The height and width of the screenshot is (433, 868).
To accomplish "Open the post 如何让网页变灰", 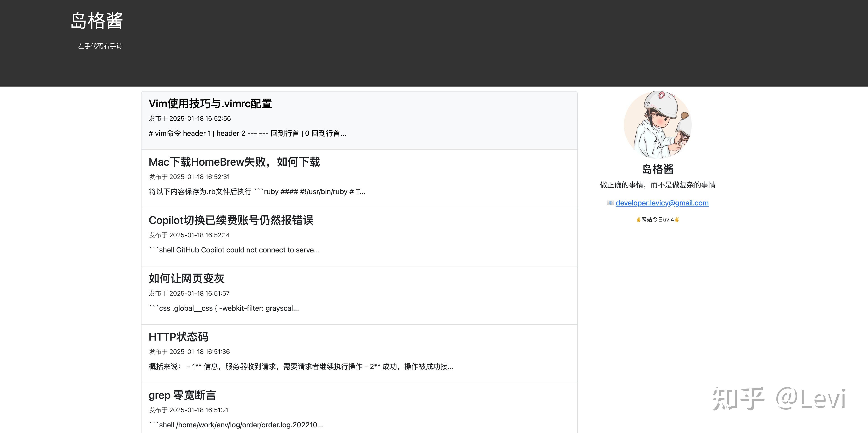I will coord(187,279).
